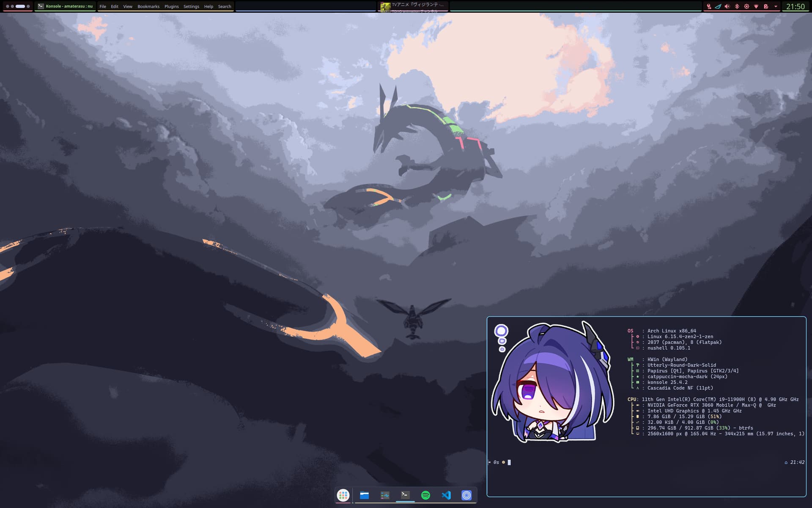
Task: Toggle Bluetooth from the system tray
Action: [737, 6]
